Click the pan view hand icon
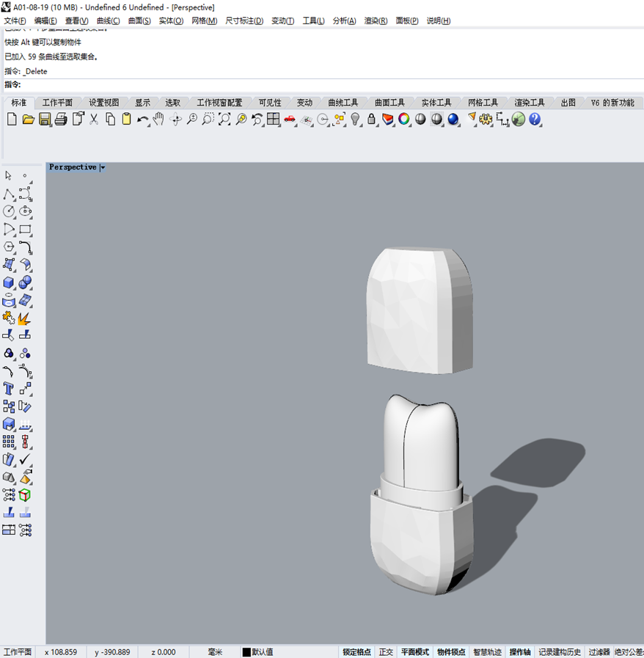 click(x=157, y=120)
